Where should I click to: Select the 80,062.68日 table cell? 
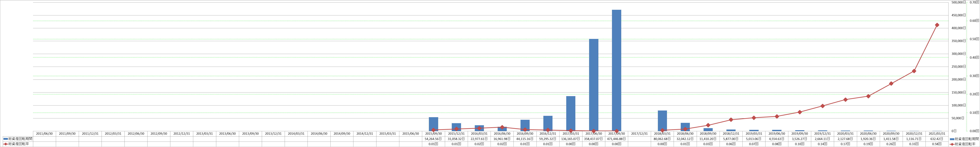click(x=662, y=139)
